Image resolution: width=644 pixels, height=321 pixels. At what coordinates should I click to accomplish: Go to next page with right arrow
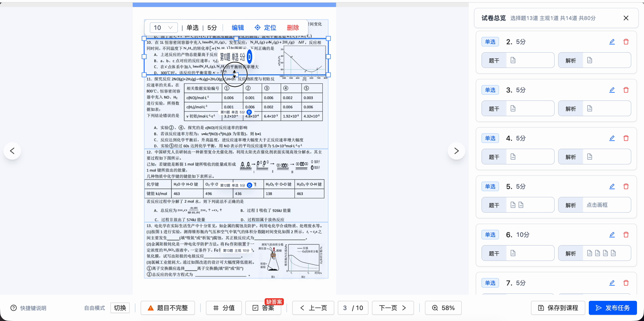tap(456, 151)
